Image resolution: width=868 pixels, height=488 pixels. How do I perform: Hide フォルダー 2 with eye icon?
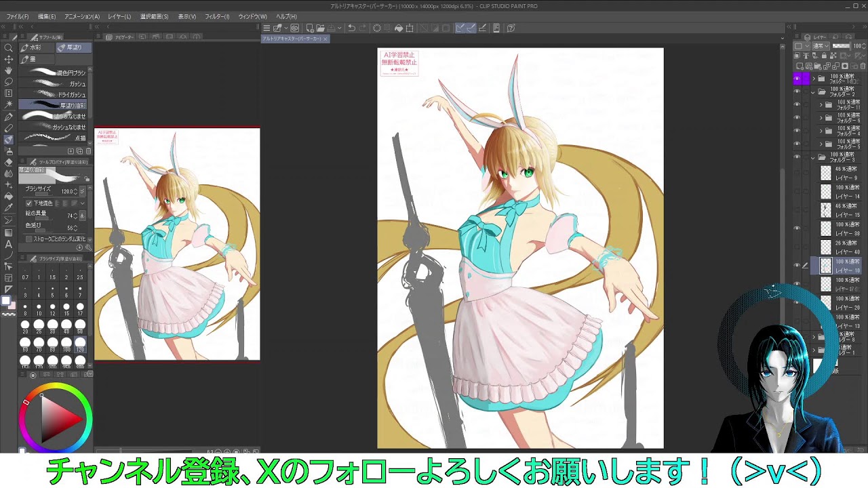point(797,91)
